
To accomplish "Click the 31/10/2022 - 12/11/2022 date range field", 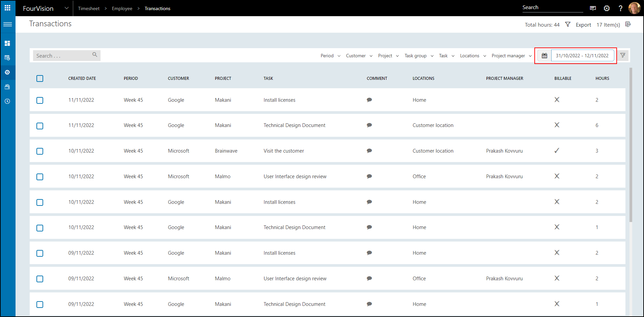I will click(x=582, y=56).
